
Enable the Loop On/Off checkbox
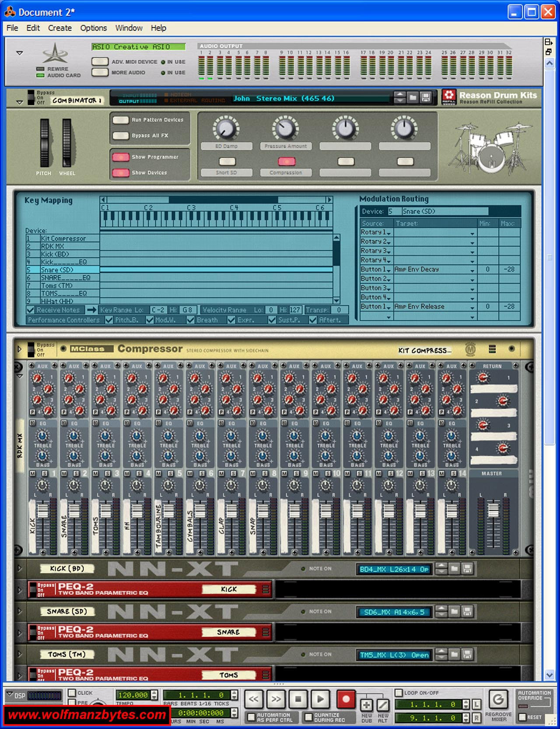coord(399,693)
